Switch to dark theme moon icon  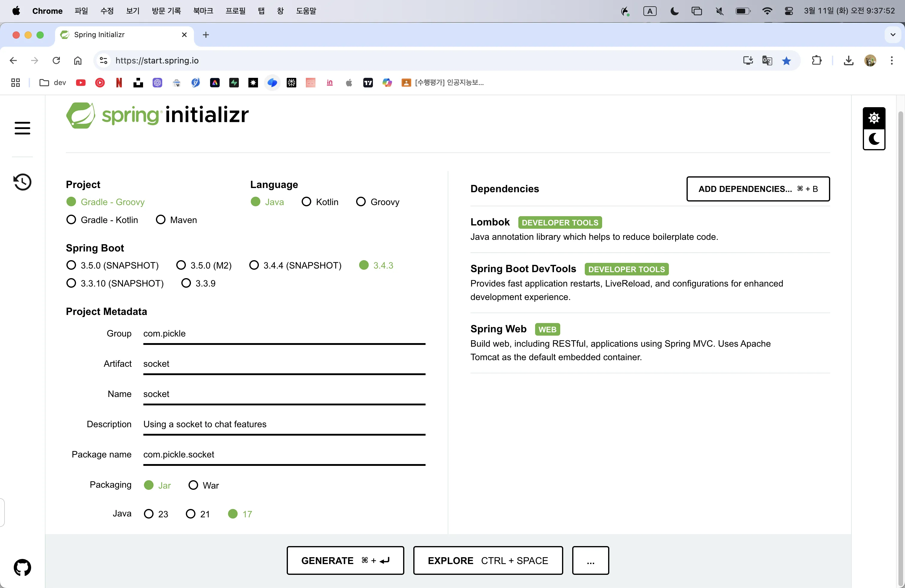click(x=874, y=140)
